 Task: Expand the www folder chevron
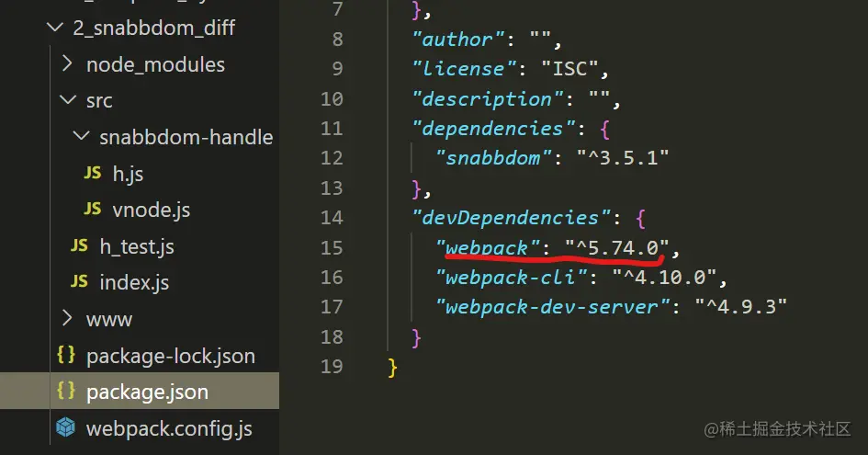pyautogui.click(x=67, y=318)
